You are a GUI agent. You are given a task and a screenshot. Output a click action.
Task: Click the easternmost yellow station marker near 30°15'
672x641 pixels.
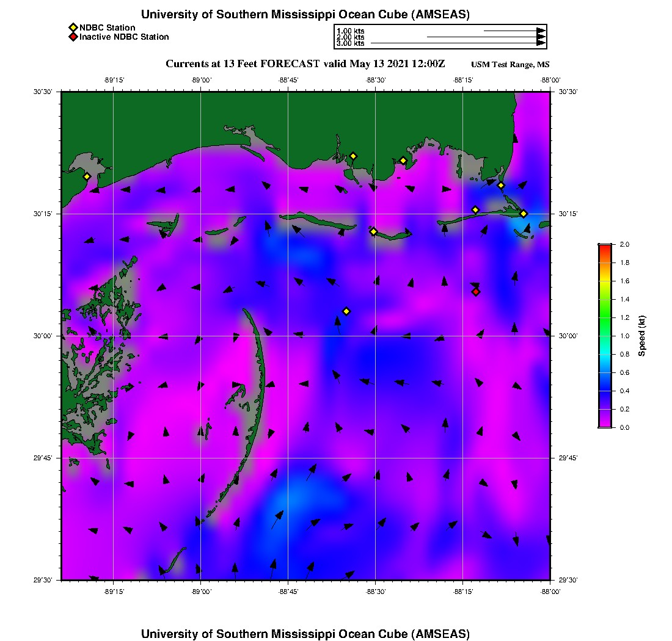pyautogui.click(x=524, y=214)
